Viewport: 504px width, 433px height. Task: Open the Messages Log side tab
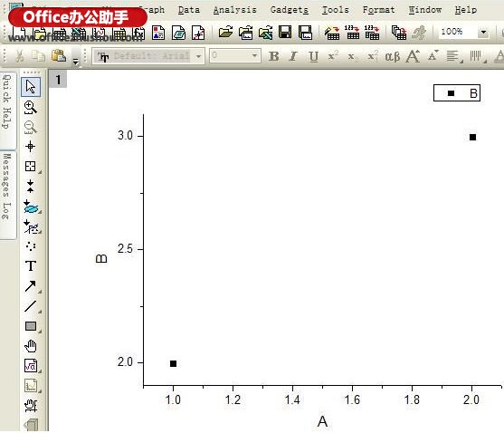7,187
